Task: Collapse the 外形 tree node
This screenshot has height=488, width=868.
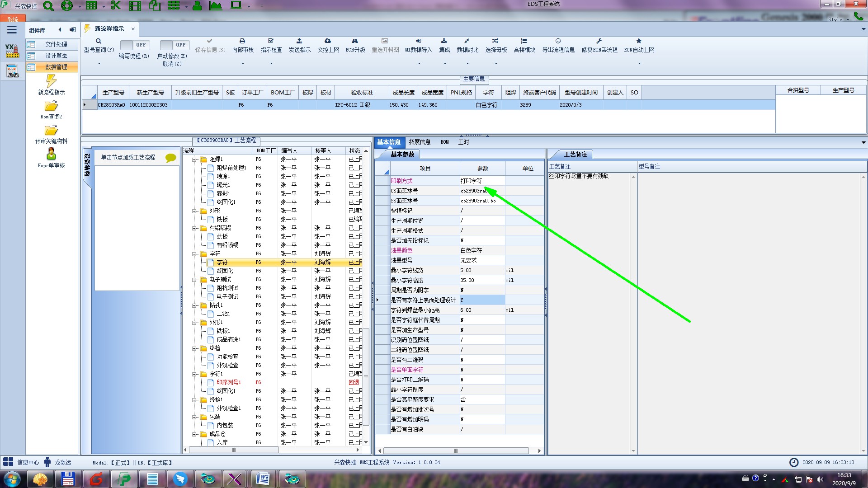Action: tap(194, 211)
